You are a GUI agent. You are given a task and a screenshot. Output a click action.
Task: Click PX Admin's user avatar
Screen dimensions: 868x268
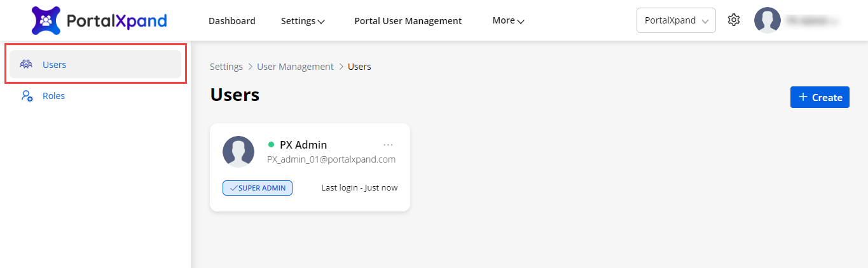pyautogui.click(x=238, y=152)
